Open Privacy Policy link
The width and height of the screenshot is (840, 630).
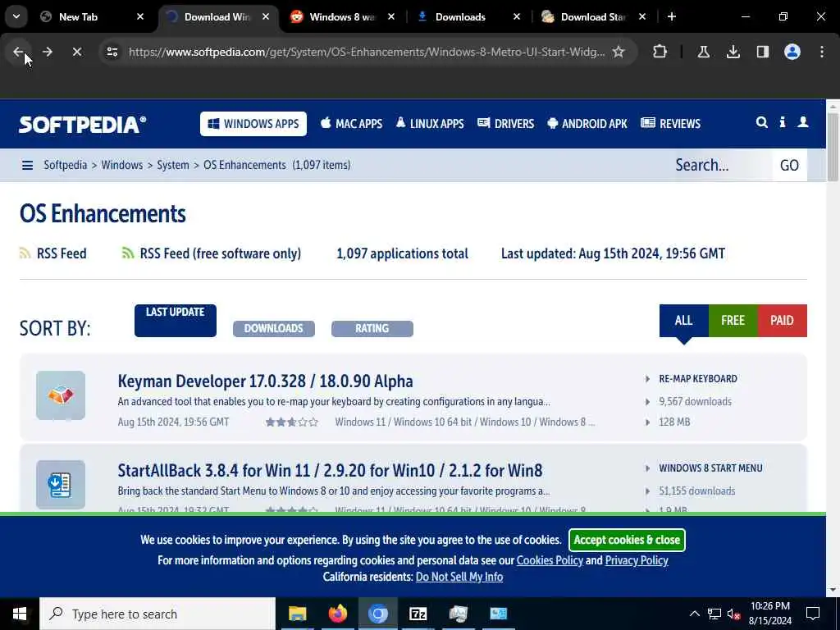[637, 560]
